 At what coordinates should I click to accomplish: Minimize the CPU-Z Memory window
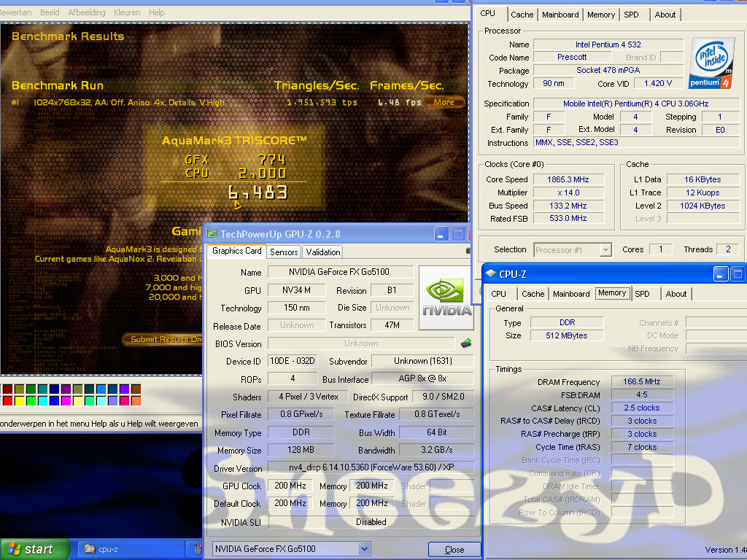tap(720, 274)
